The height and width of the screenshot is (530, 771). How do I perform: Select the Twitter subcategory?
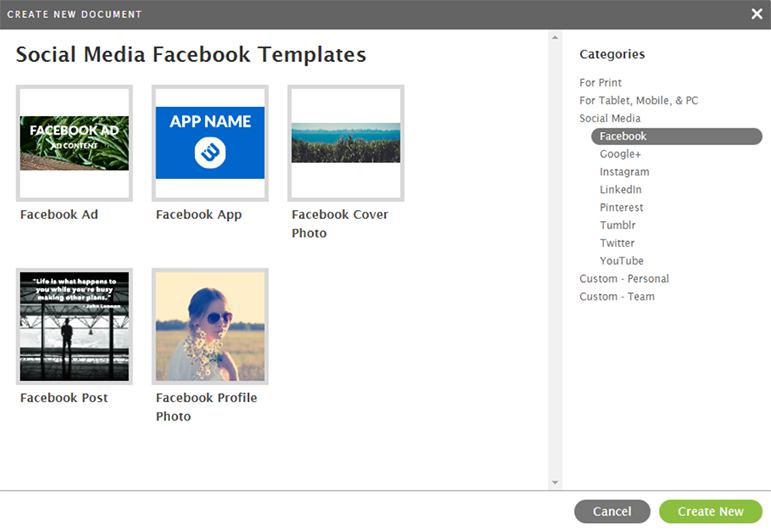tap(617, 243)
